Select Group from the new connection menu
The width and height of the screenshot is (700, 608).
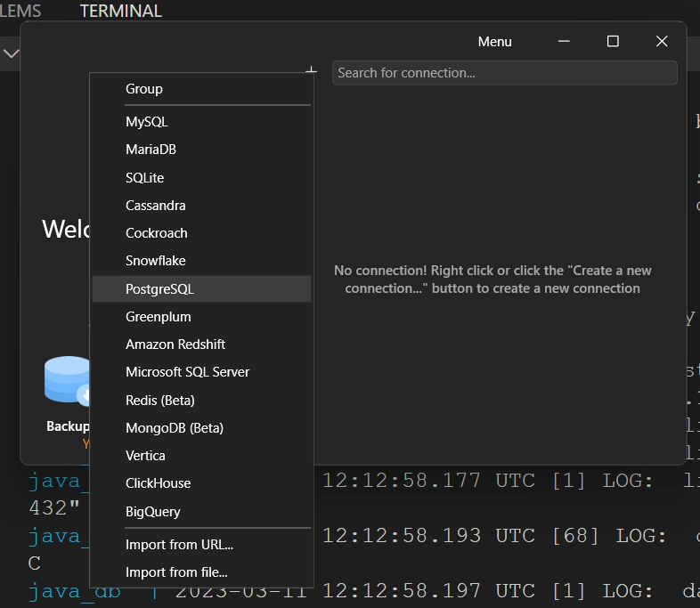[201, 89]
